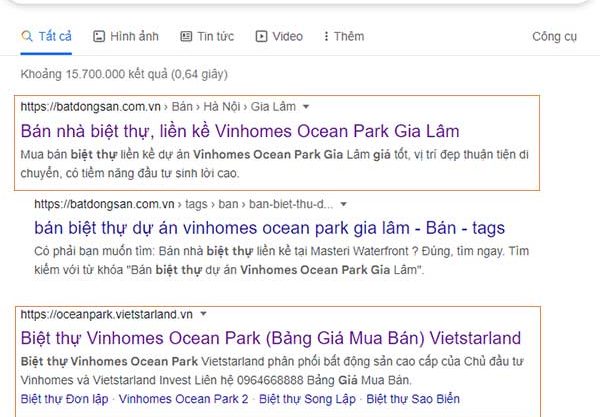Follow the Biệt thự Đơn lập sitelink

pos(64,399)
